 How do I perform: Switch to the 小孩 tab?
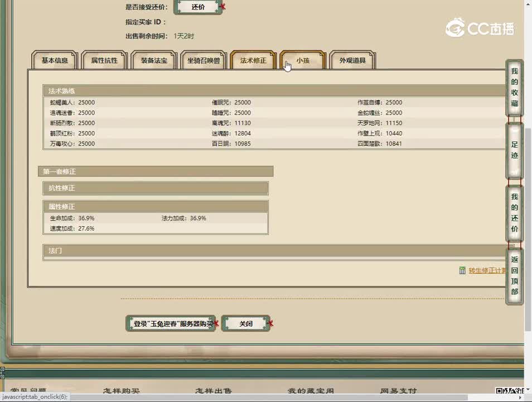coord(303,60)
